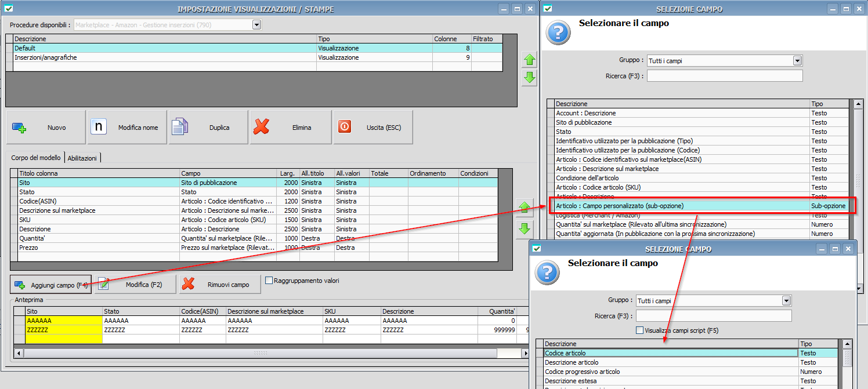
Task: Toggle Raggruppamento valori checkbox
Action: 269,281
